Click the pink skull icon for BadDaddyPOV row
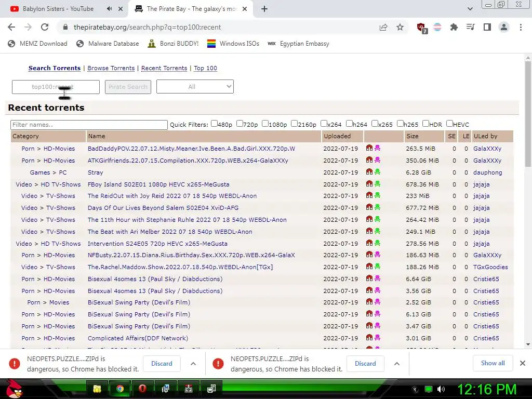The height and width of the screenshot is (399, 532). coord(377,148)
